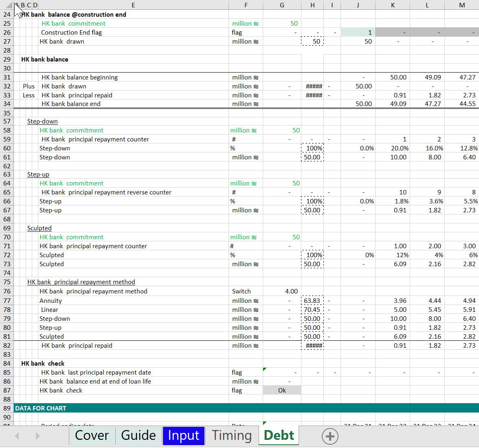Select row 76 header

pos(7,291)
